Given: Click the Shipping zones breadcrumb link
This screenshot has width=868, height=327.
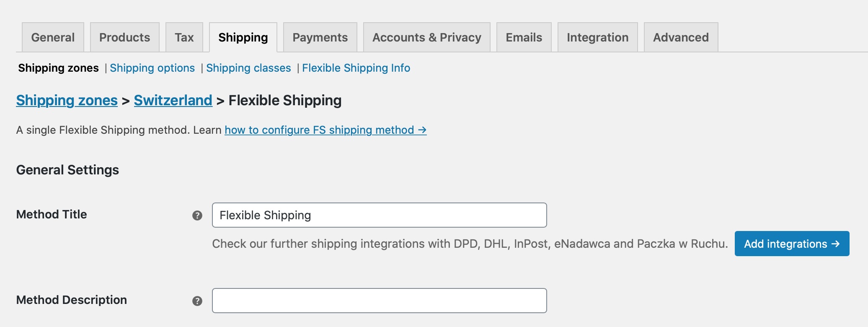Looking at the screenshot, I should point(67,101).
